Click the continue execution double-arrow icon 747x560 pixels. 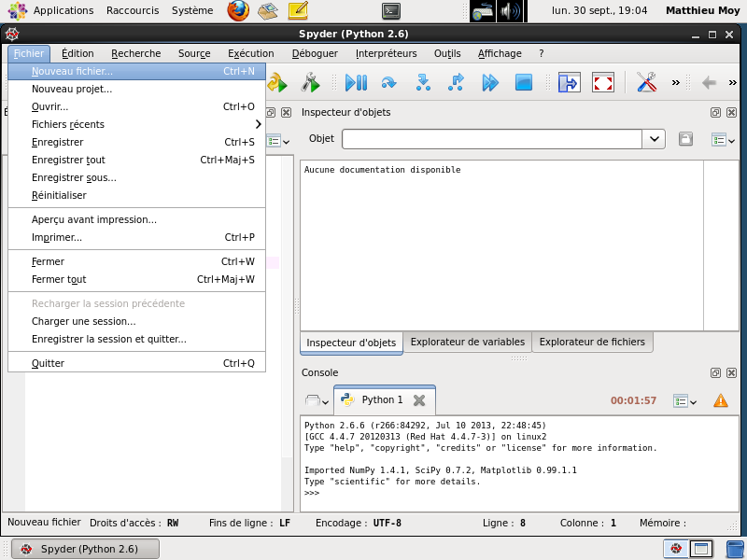(x=489, y=83)
